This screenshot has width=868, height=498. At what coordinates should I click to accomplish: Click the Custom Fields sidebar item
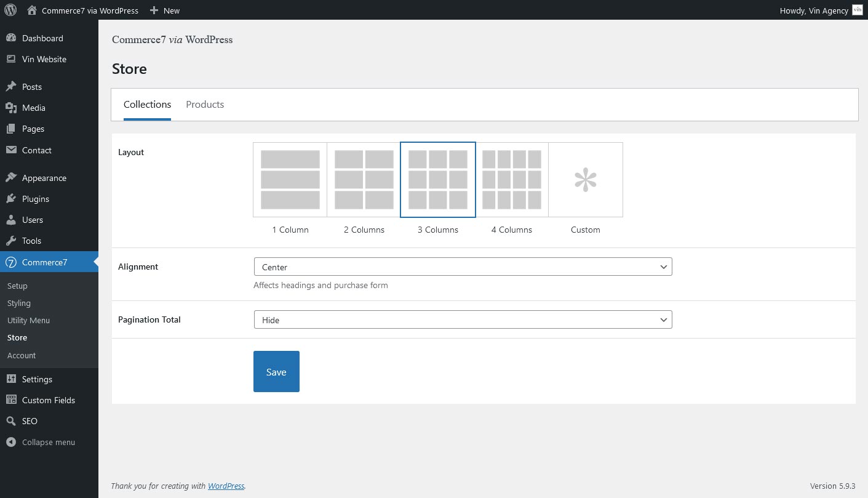point(48,400)
